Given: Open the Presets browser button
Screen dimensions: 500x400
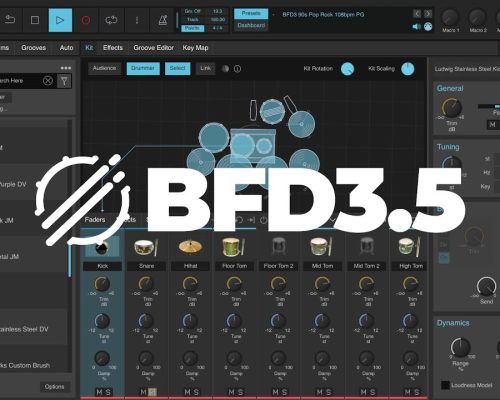Looking at the screenshot, I should tap(251, 14).
